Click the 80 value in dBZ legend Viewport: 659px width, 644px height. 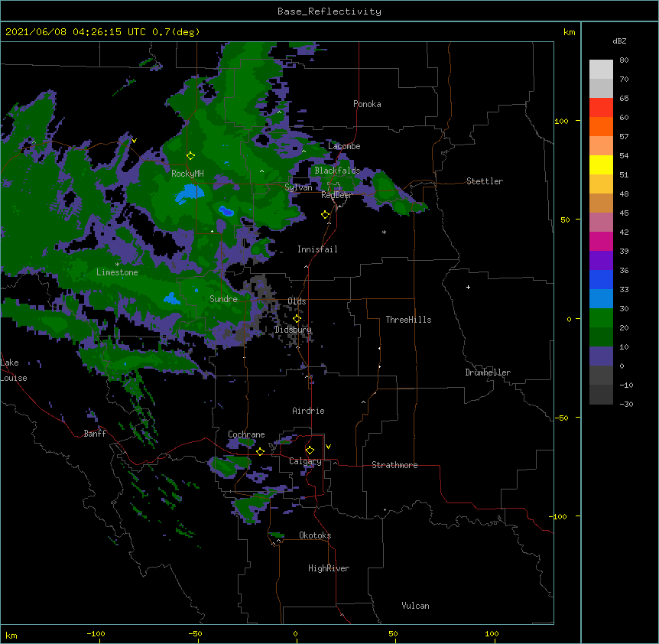click(x=624, y=60)
